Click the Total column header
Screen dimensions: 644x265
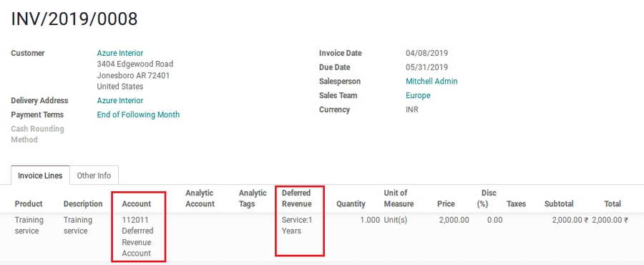613,204
